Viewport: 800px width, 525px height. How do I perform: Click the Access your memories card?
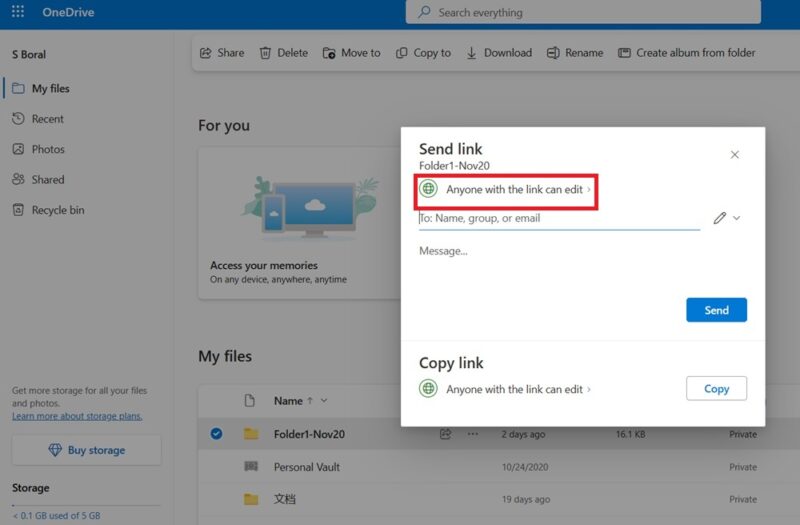(299, 223)
